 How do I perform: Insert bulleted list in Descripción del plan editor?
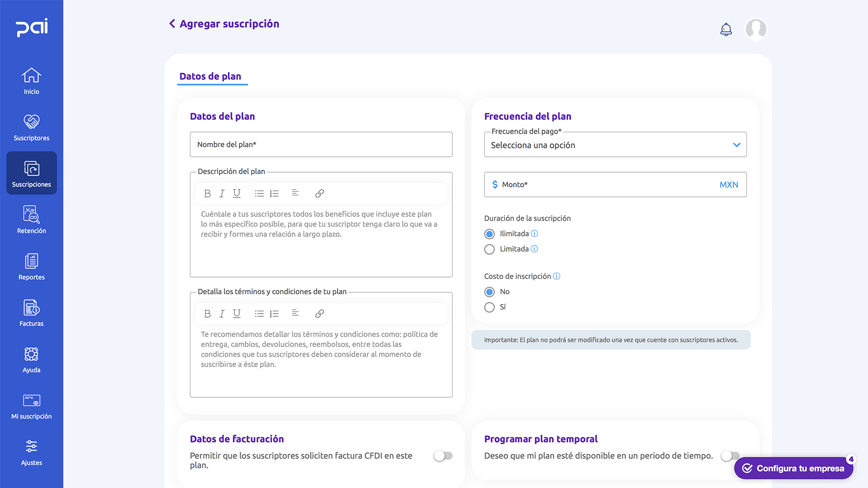[x=259, y=193]
